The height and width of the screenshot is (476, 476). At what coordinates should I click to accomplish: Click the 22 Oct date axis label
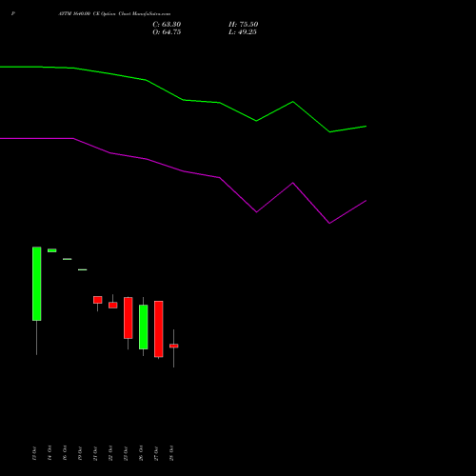point(110,453)
